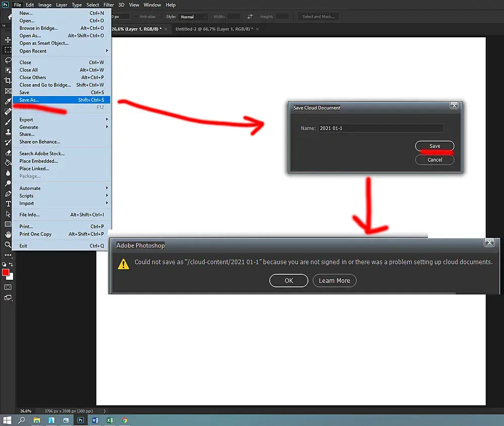Select the Frame tool
The height and width of the screenshot is (426, 504).
(x=8, y=91)
